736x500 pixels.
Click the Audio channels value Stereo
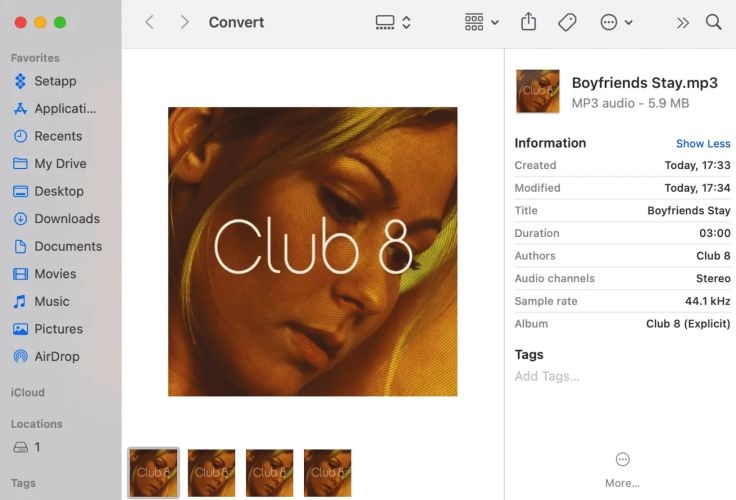[713, 278]
